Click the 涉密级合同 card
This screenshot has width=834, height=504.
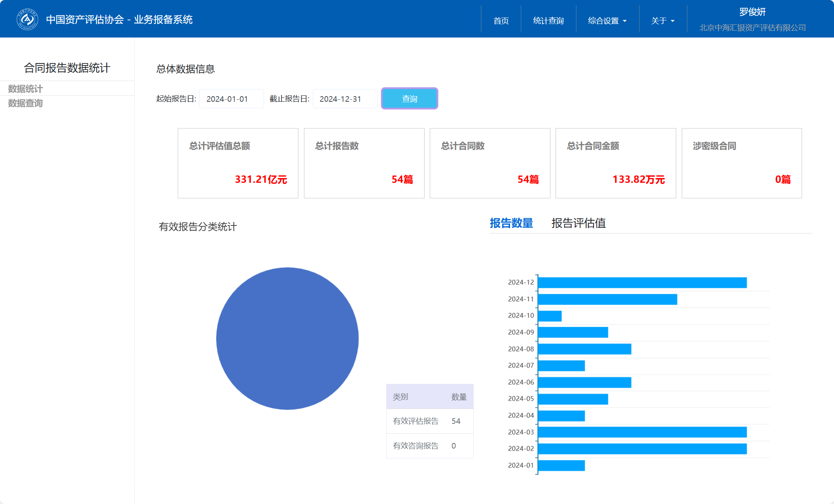pos(741,163)
